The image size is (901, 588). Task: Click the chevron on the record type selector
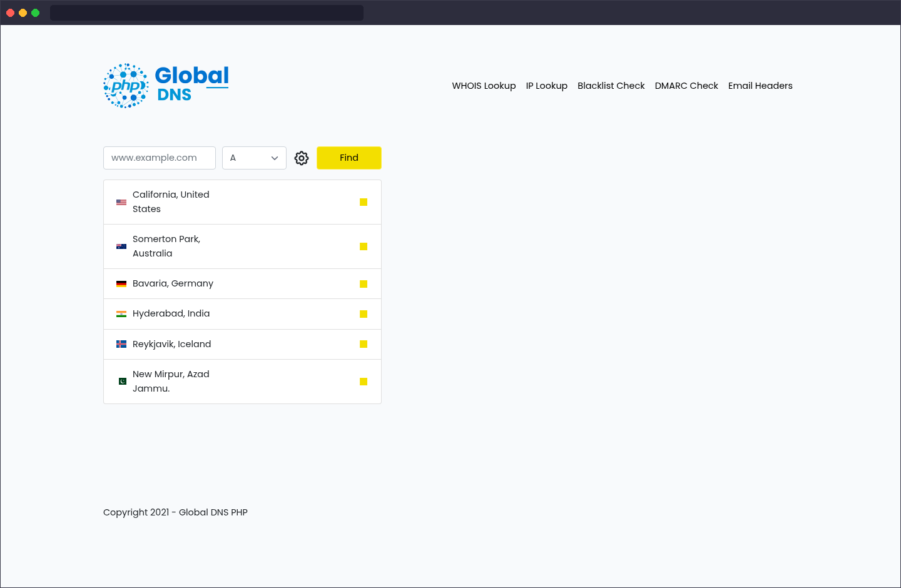[x=274, y=158]
